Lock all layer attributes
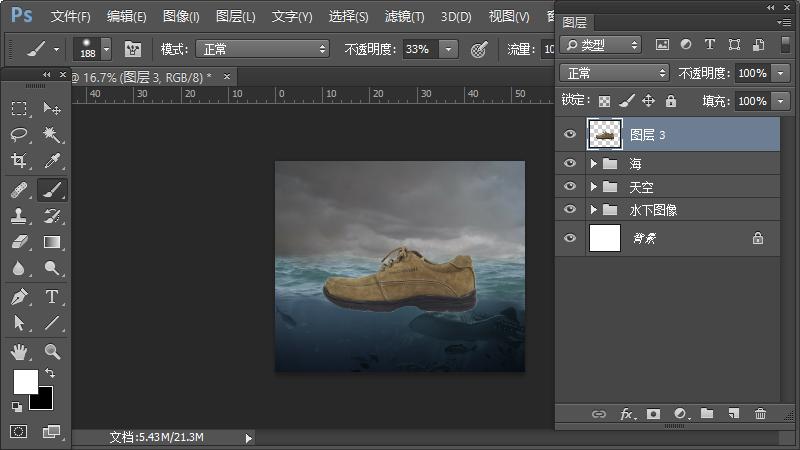800x450 pixels. [x=671, y=101]
